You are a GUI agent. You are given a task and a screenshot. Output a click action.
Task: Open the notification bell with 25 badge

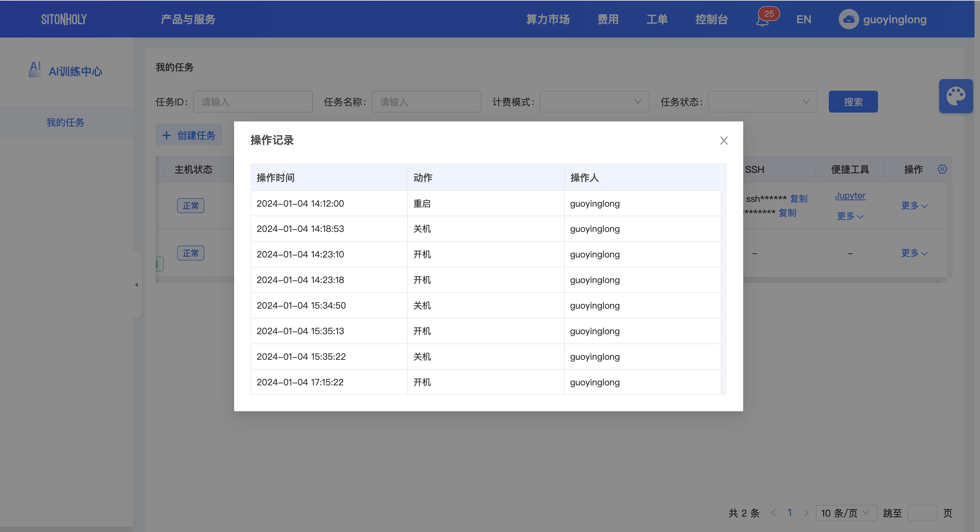pos(763,20)
